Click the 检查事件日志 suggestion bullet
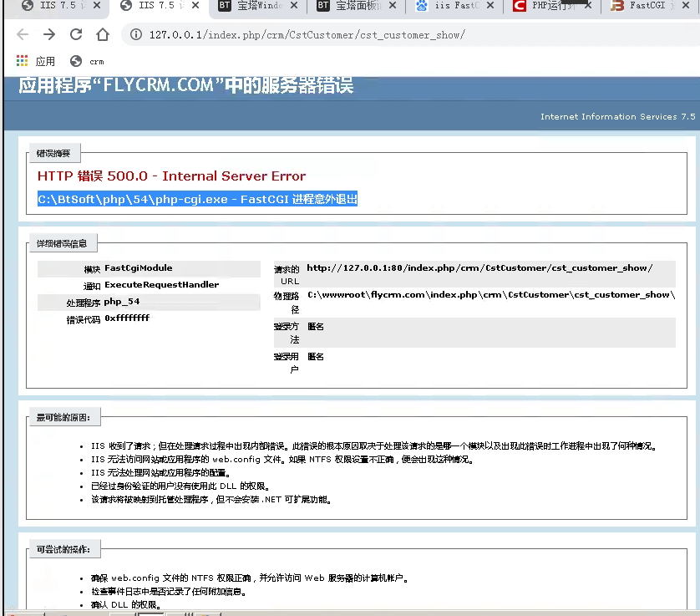Screen dimensions: 700x616 (x=169, y=592)
